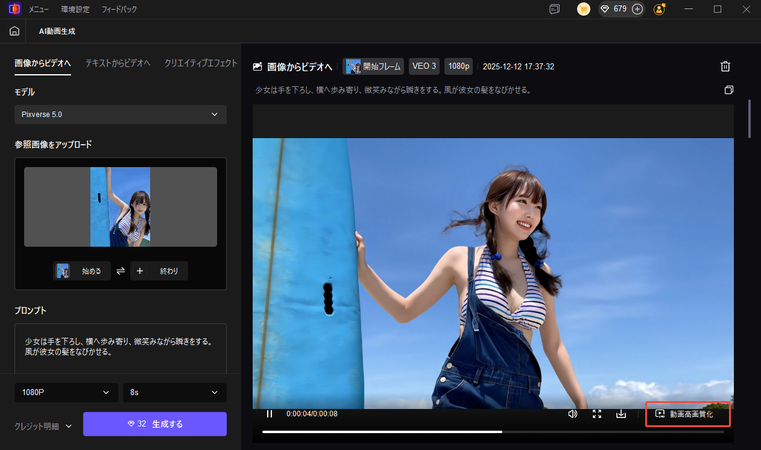Click the generated video preview frame
Screen dimensions: 761x450
pyautogui.click(x=493, y=273)
